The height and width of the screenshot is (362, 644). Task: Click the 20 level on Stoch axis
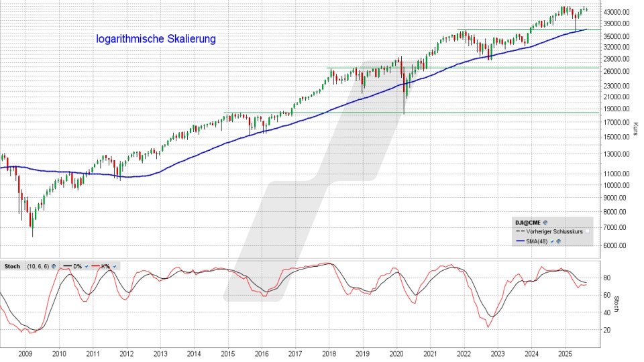[607, 330]
